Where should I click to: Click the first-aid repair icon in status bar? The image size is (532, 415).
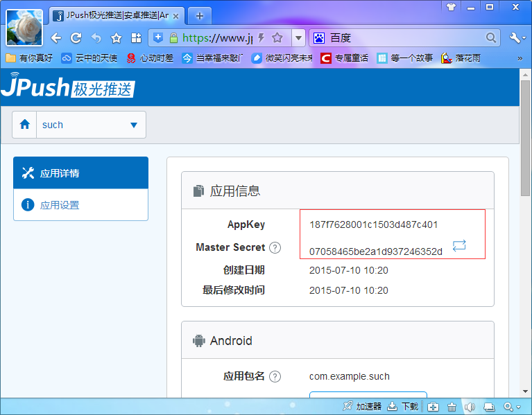tap(433, 407)
